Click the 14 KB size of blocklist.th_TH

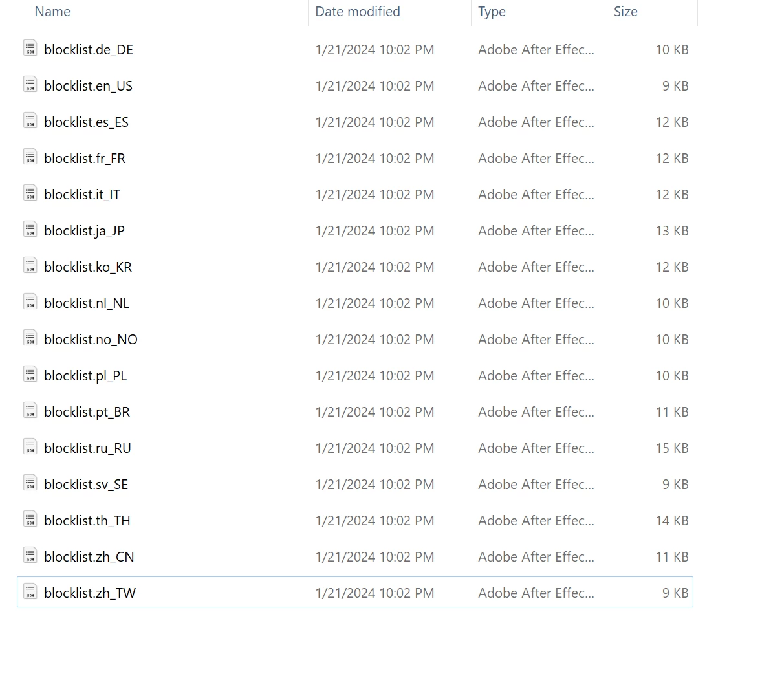(x=672, y=521)
